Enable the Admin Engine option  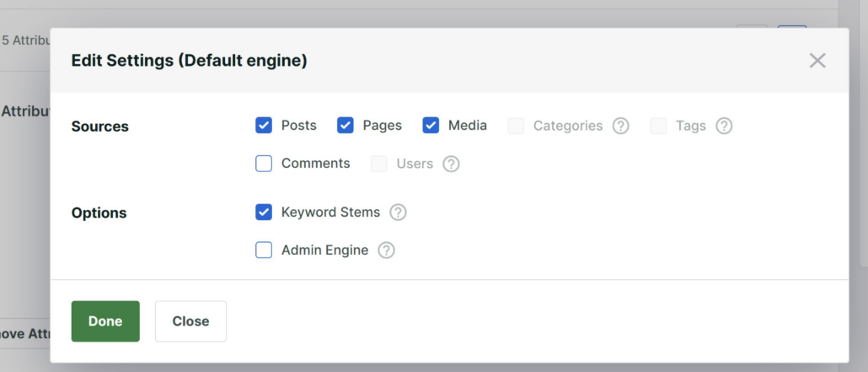(264, 250)
